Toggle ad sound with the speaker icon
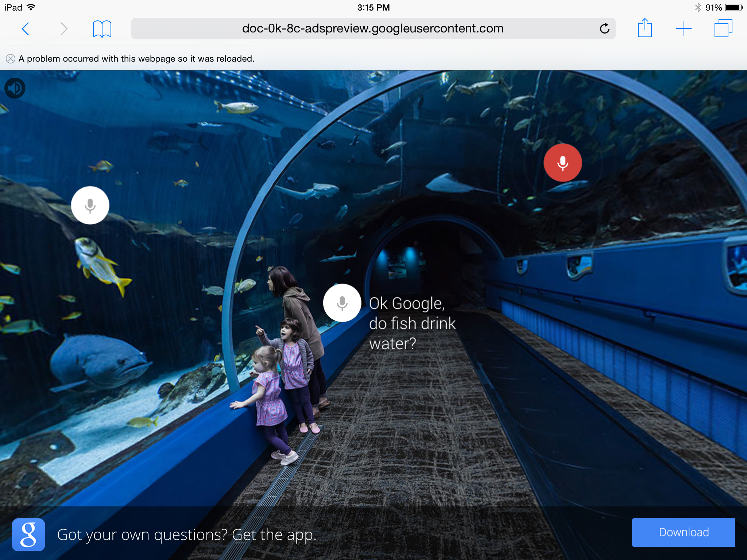This screenshot has width=747, height=560. click(15, 88)
